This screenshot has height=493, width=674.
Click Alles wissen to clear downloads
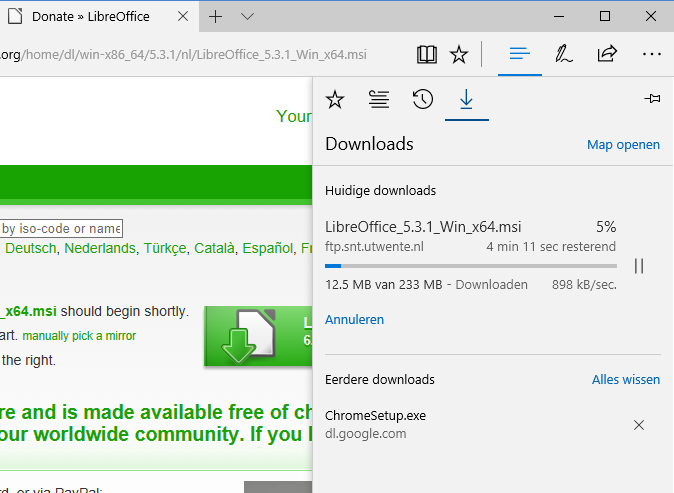[x=626, y=380]
